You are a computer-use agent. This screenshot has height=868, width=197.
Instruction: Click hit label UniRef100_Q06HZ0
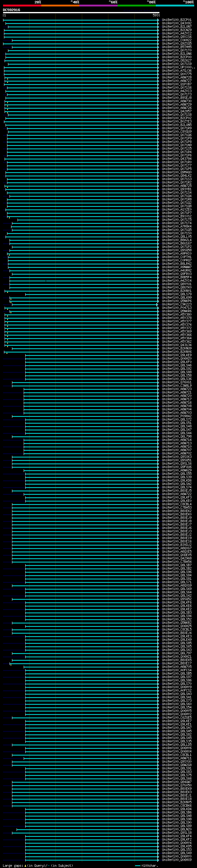[x=176, y=358]
